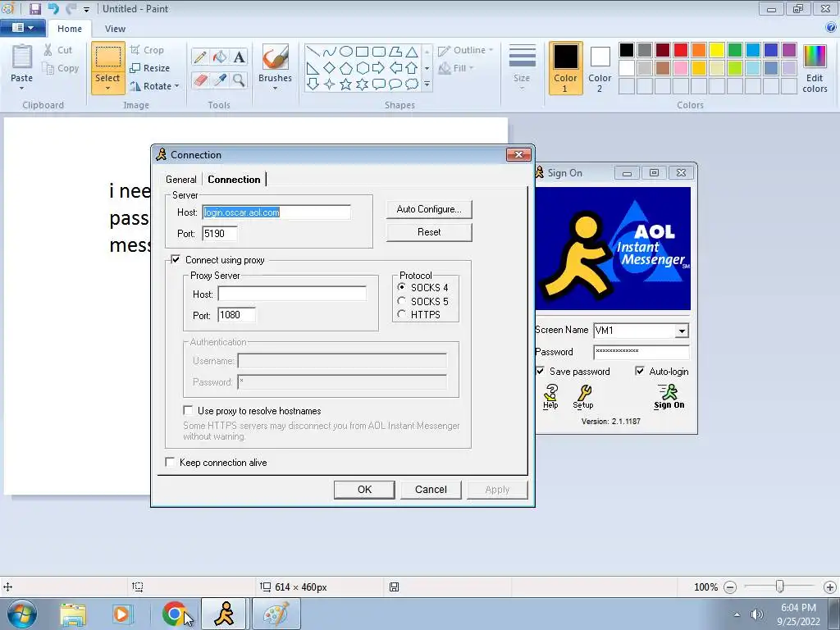Click the Copy button in Clipboard group
The width and height of the screenshot is (840, 630).
point(61,68)
